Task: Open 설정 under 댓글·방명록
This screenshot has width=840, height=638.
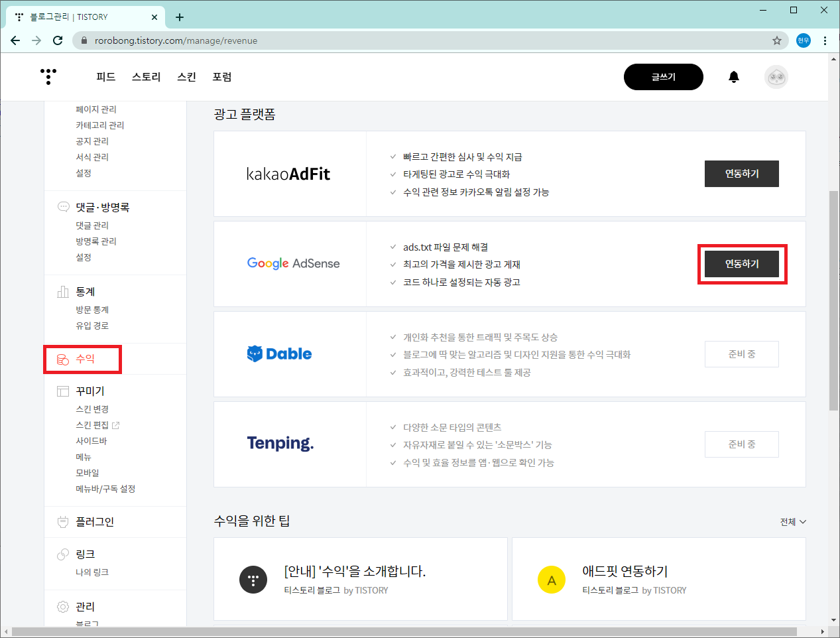Action: pyautogui.click(x=84, y=257)
